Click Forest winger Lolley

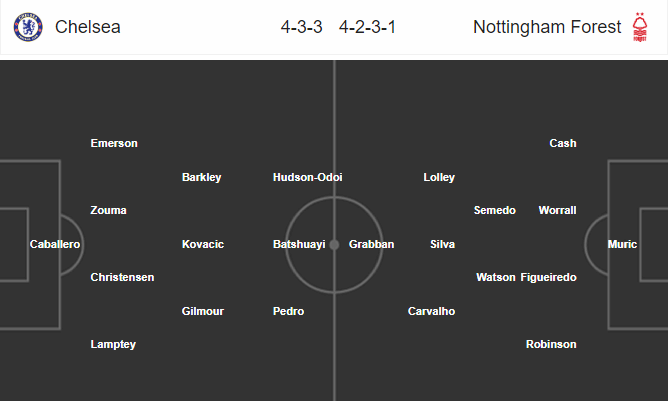(439, 177)
